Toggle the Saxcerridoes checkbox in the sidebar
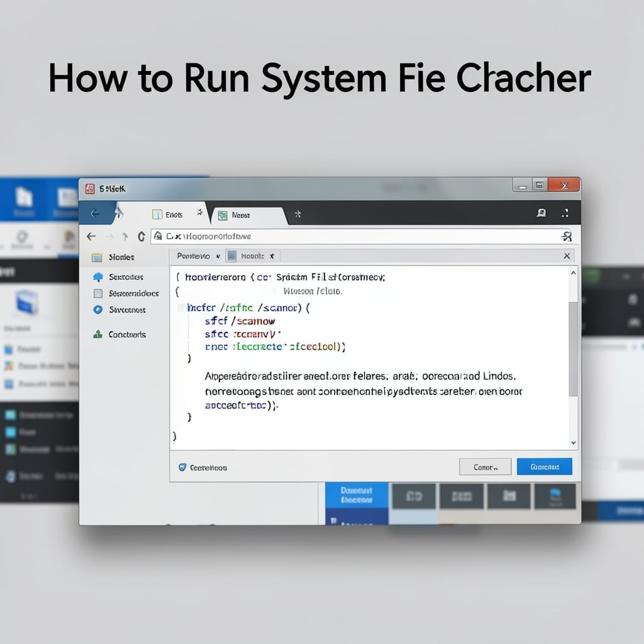 tap(98, 293)
